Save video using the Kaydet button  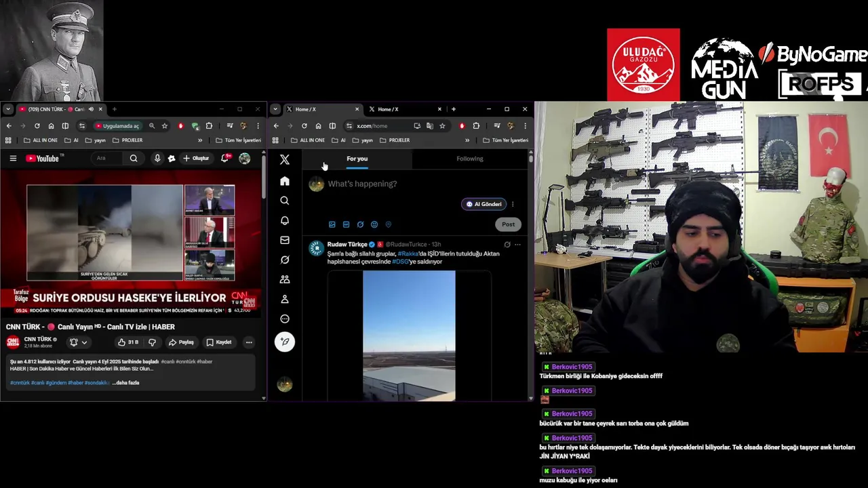[x=219, y=342]
